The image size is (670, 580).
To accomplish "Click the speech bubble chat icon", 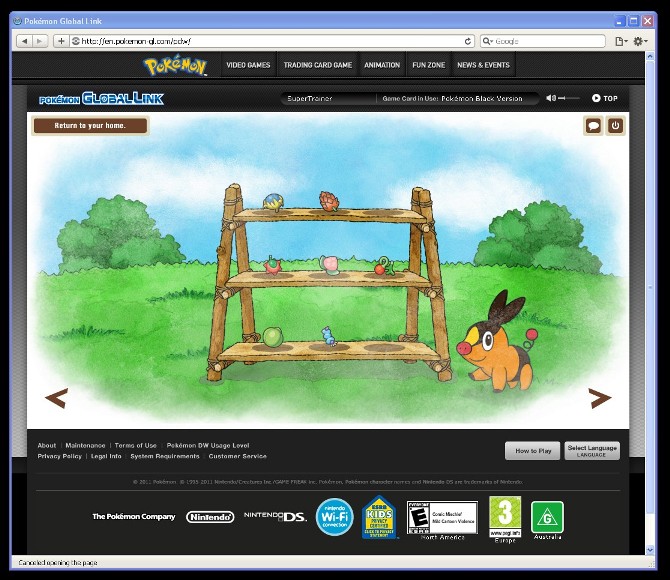I will click(x=593, y=126).
